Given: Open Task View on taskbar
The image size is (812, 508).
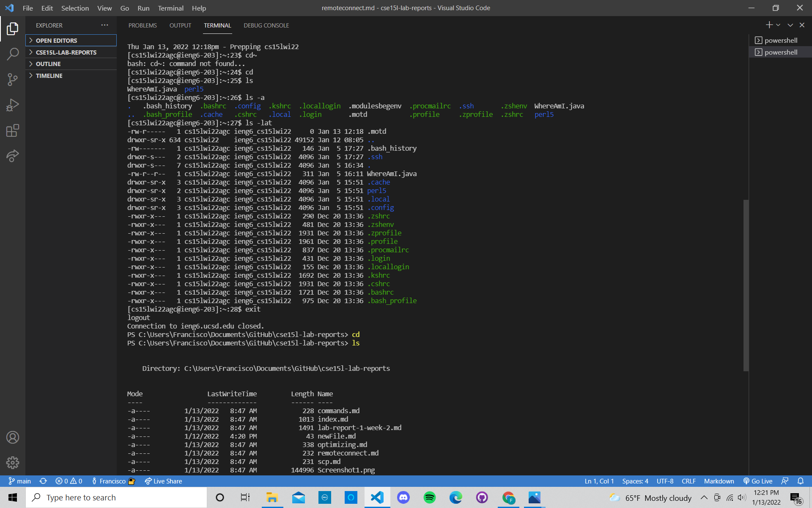Looking at the screenshot, I should [245, 497].
